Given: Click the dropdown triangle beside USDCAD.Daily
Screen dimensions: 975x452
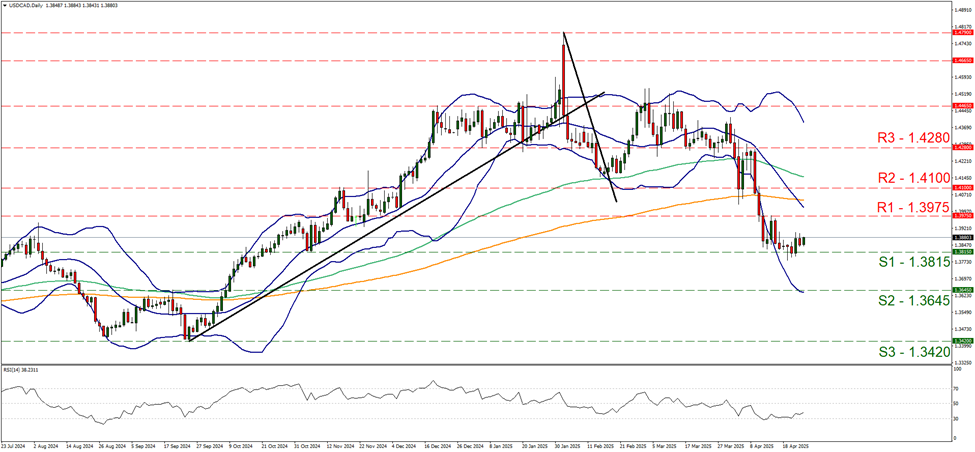Looking at the screenshot, I should coord(6,6).
